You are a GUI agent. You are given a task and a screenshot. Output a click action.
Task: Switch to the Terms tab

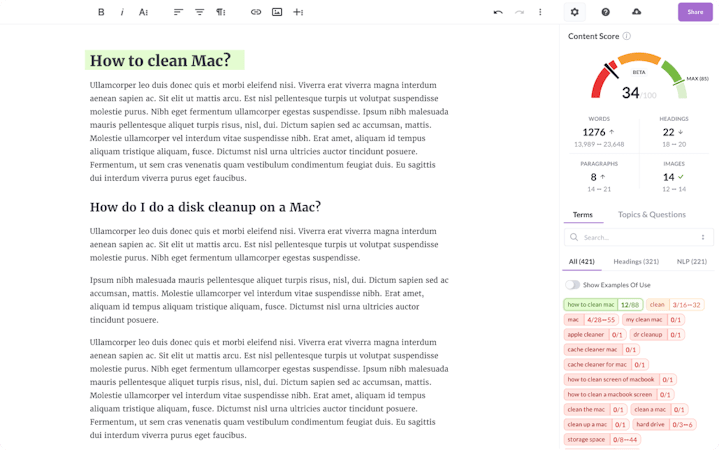tap(583, 215)
